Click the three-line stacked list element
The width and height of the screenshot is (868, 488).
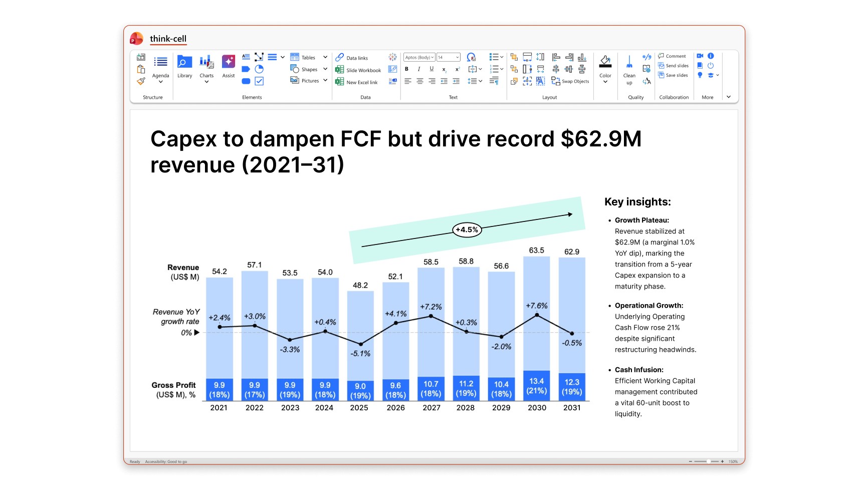(x=272, y=57)
